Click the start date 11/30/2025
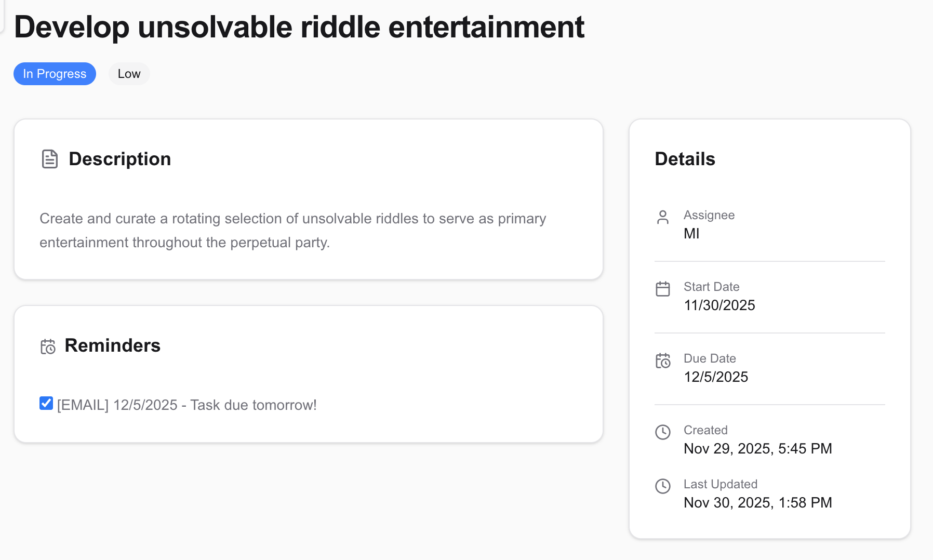Screen dimensions: 933x560 tap(719, 305)
